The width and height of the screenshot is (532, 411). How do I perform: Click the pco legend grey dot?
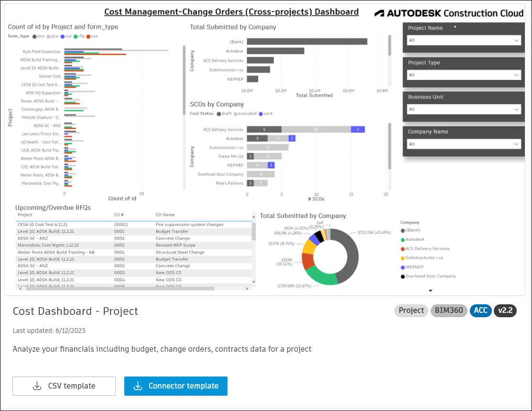coord(49,36)
